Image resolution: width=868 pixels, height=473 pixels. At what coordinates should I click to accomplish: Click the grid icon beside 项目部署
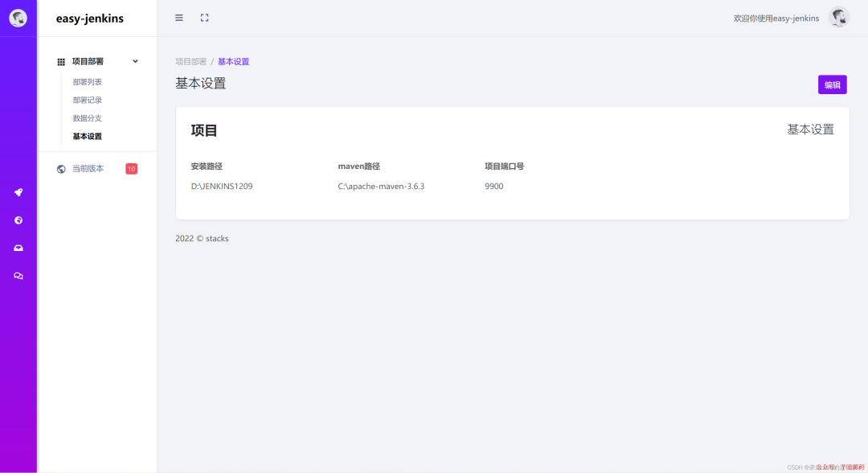coord(61,60)
